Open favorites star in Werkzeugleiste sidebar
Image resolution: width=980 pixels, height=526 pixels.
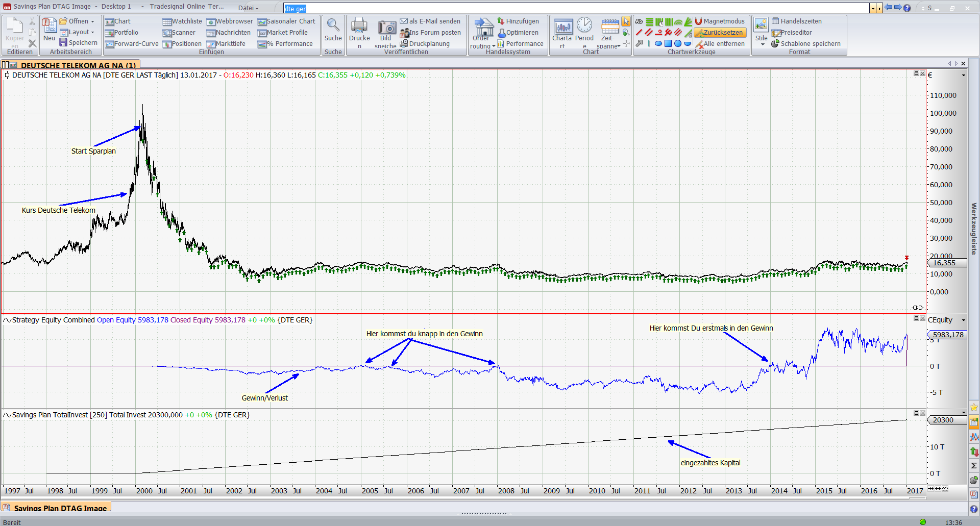(974, 407)
